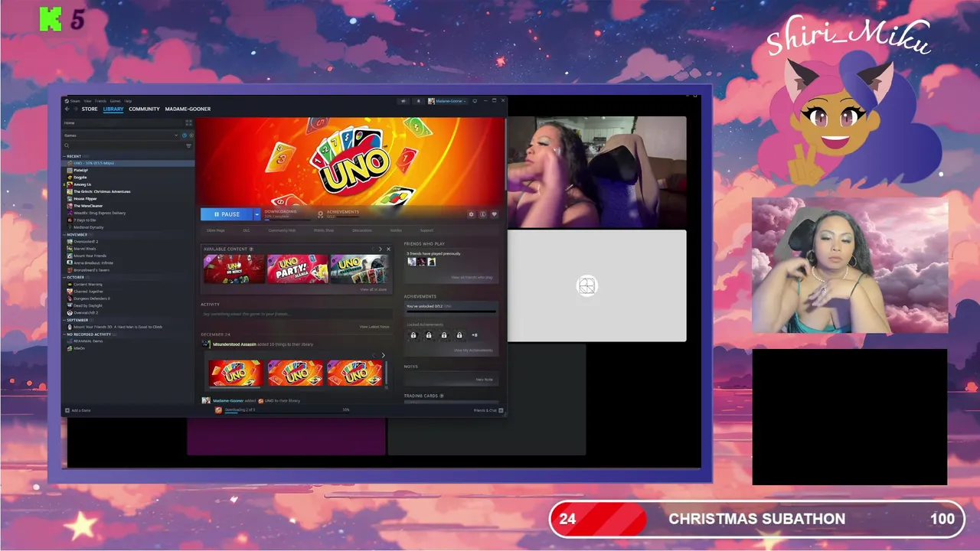The height and width of the screenshot is (551, 980).
Task: Switch to the LIBRARY tab
Action: click(113, 109)
